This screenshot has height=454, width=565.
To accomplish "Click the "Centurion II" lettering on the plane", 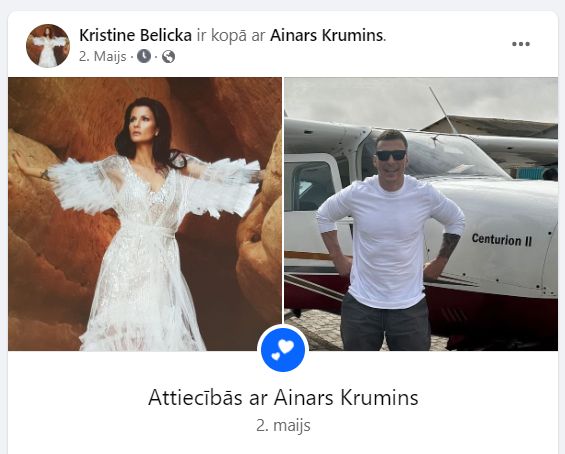I will pyautogui.click(x=502, y=240).
